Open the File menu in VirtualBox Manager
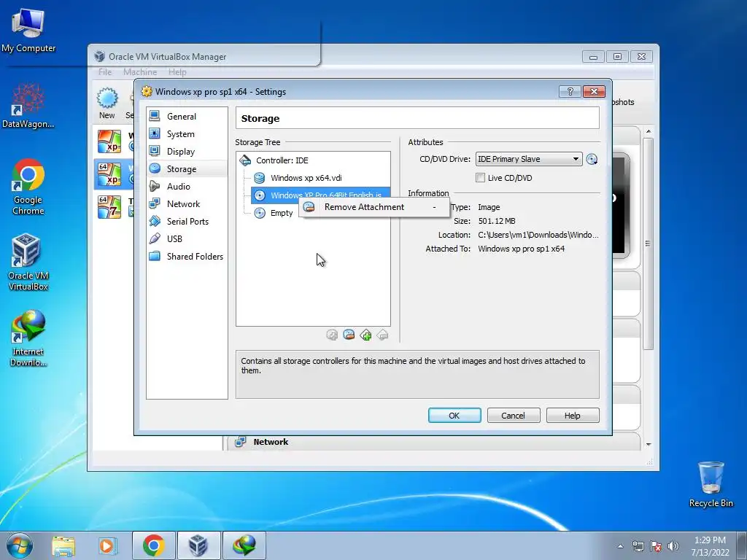This screenshot has height=560, width=747. pos(105,72)
